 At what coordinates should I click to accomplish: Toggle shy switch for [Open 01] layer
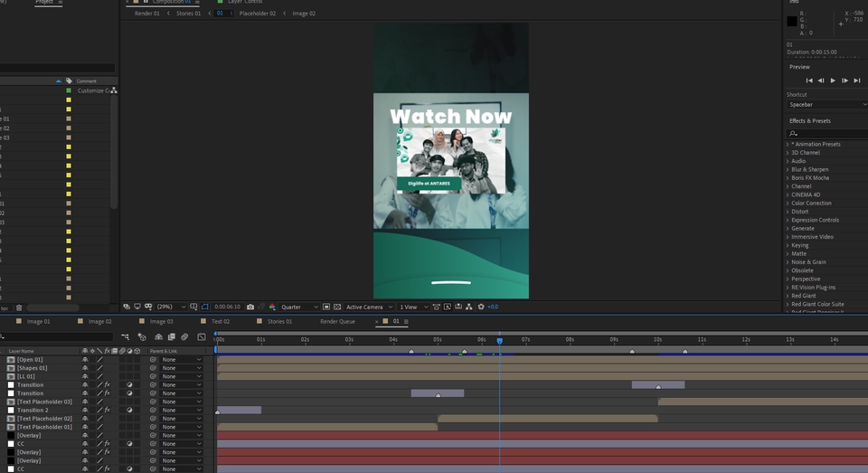(x=86, y=360)
